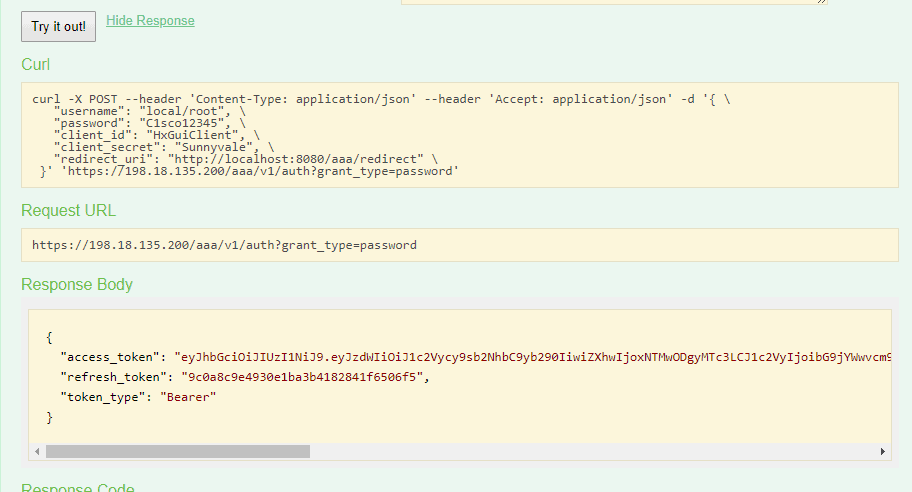The height and width of the screenshot is (492, 912).
Task: Click the Try it out! button
Action: pyautogui.click(x=58, y=27)
